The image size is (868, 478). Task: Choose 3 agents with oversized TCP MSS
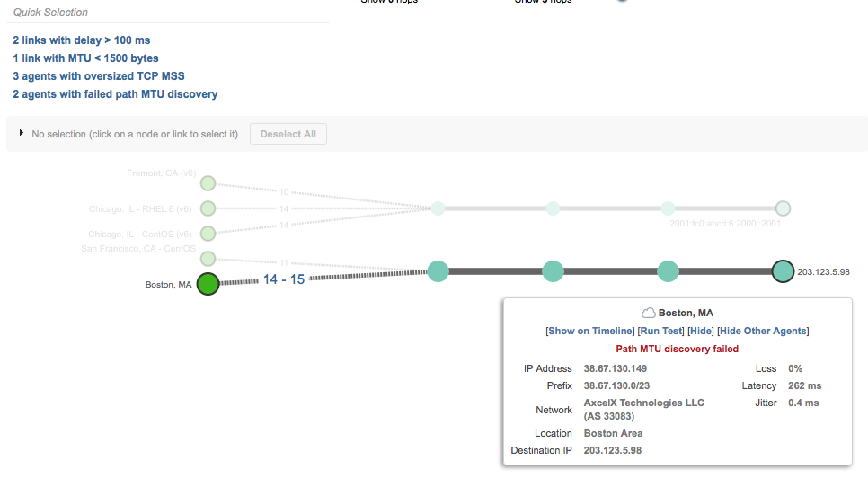(x=98, y=76)
